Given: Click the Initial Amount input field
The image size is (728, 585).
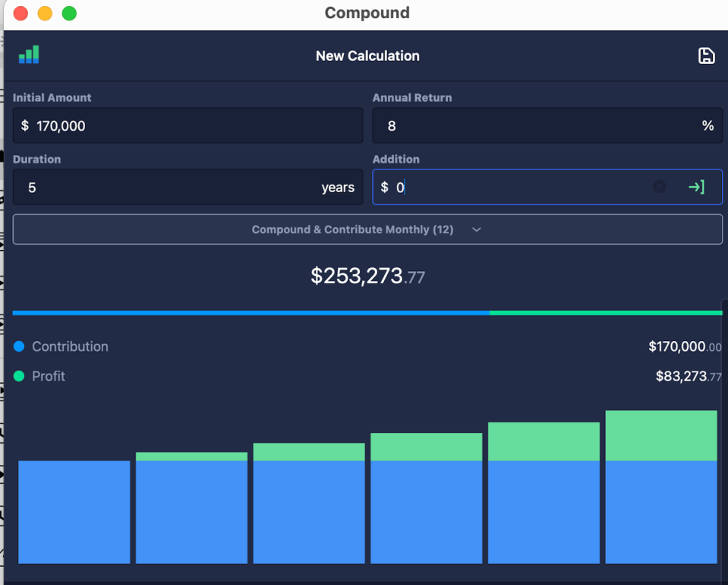Looking at the screenshot, I should coord(188,126).
